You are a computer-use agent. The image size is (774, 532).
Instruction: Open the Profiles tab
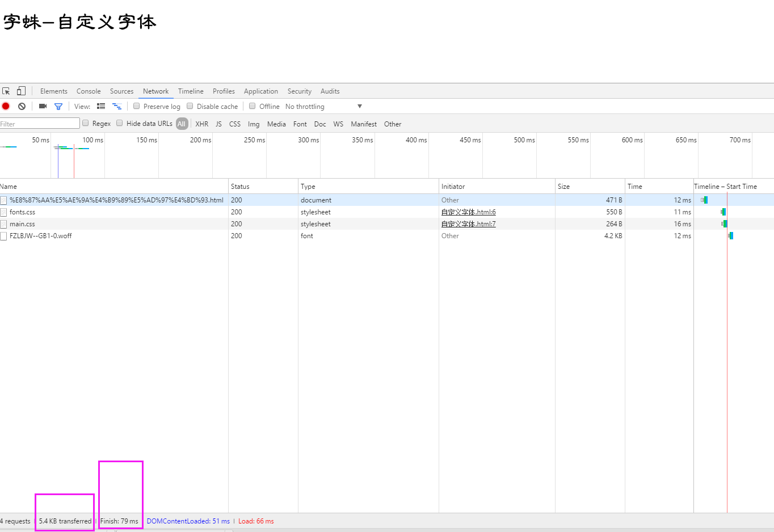click(224, 91)
